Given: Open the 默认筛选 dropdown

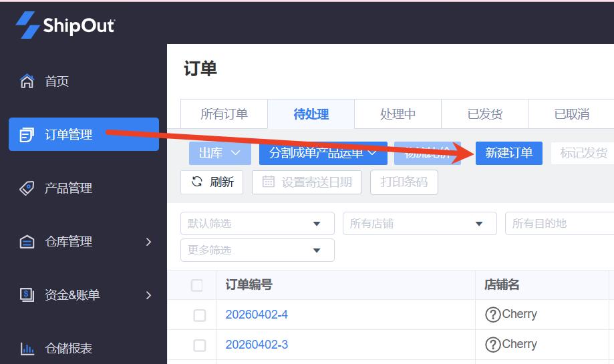Looking at the screenshot, I should pyautogui.click(x=257, y=224).
